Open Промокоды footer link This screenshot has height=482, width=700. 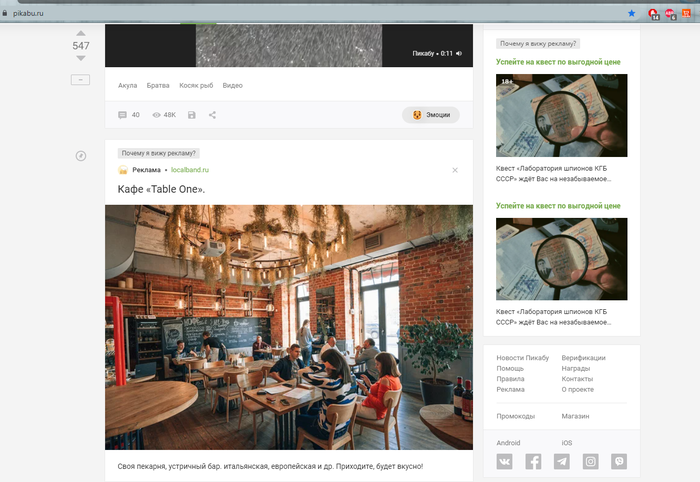tap(516, 416)
